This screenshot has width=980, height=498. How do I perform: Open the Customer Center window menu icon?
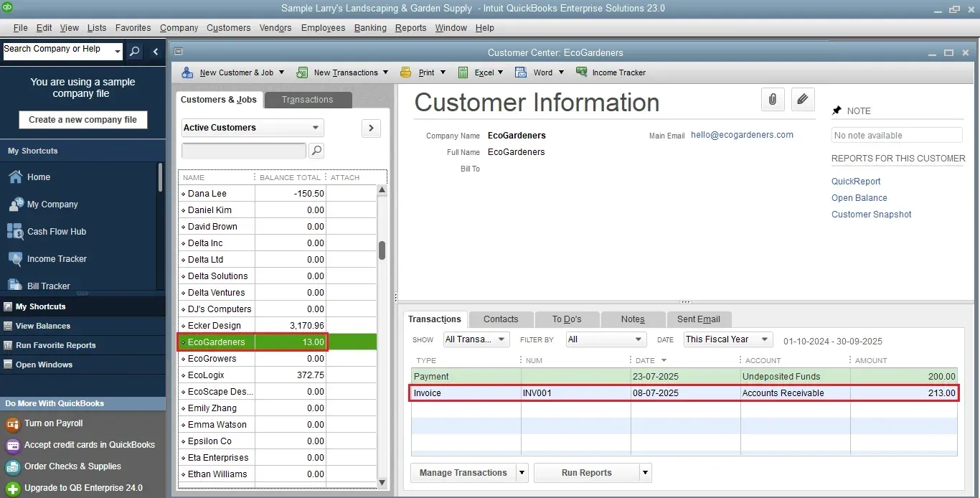click(179, 52)
